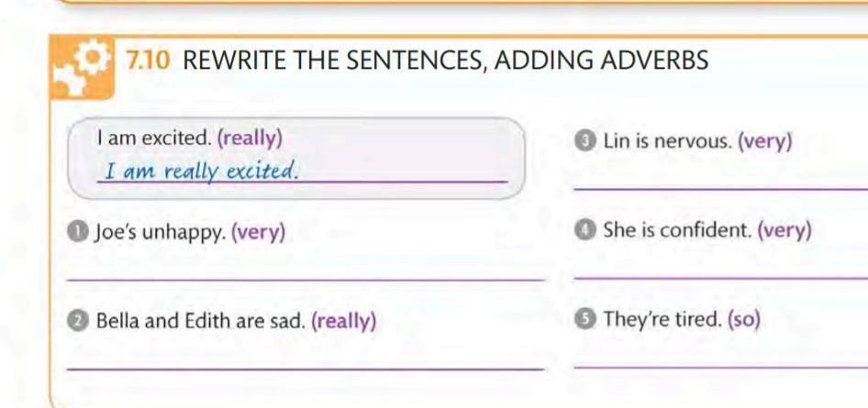Click the number 4 bullet beside She is confident

586,230
